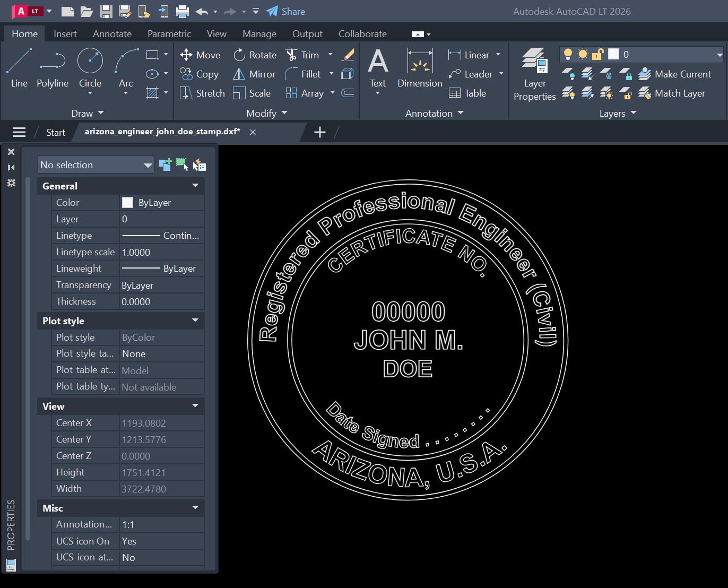Open the No selection object dropdown
728x588 pixels.
pyautogui.click(x=96, y=165)
